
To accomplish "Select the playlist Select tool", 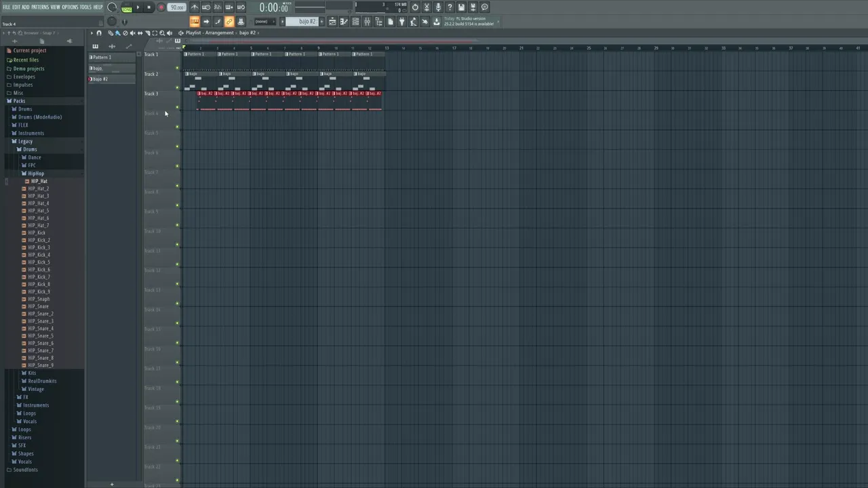I will pyautogui.click(x=155, y=33).
